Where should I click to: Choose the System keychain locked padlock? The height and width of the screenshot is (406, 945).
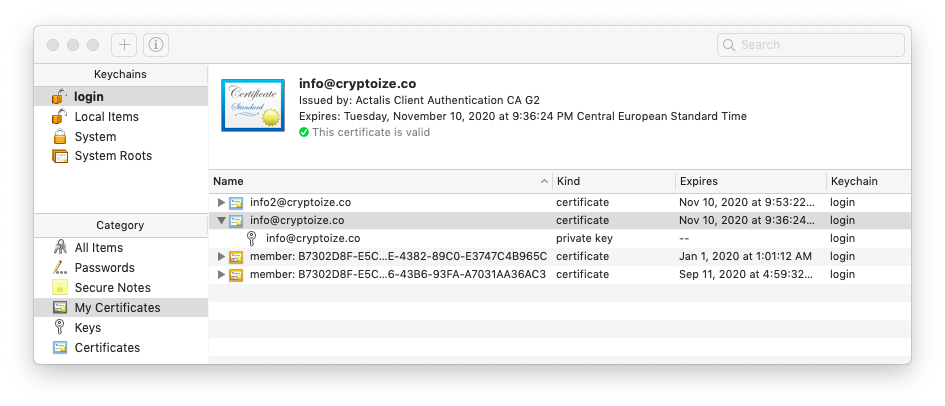pyautogui.click(x=60, y=136)
